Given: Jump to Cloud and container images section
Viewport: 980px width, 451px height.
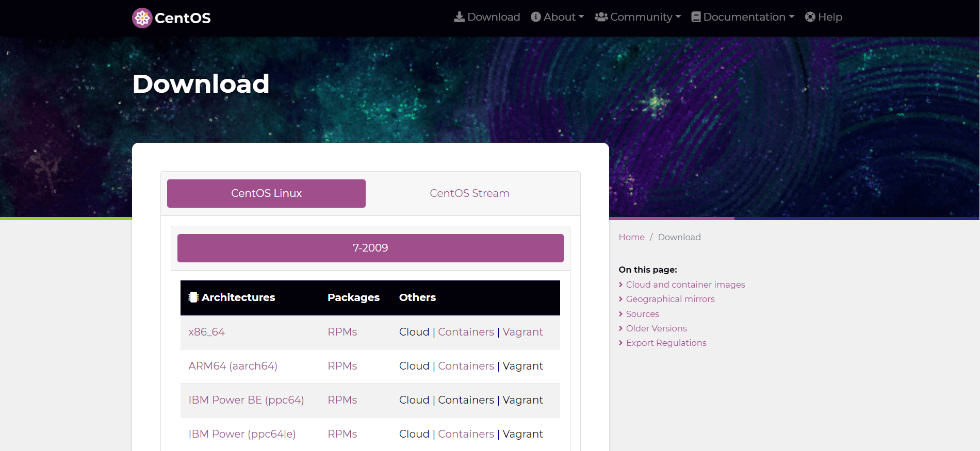Looking at the screenshot, I should click(685, 285).
